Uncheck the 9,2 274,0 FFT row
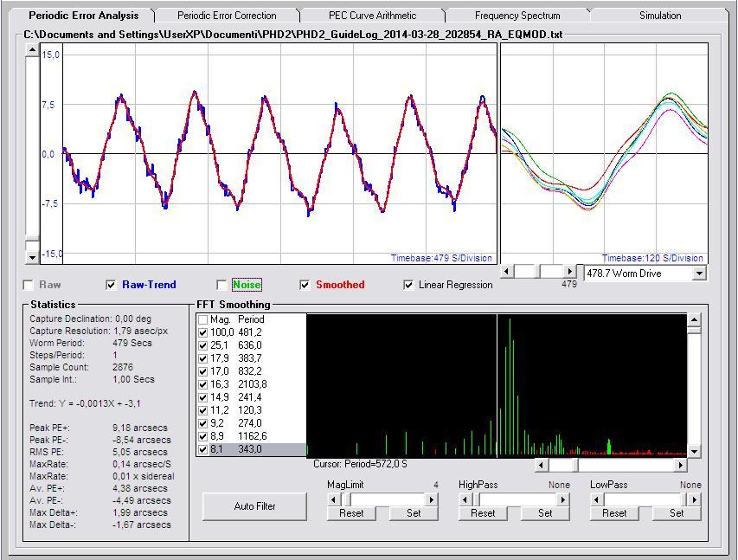 tap(202, 423)
